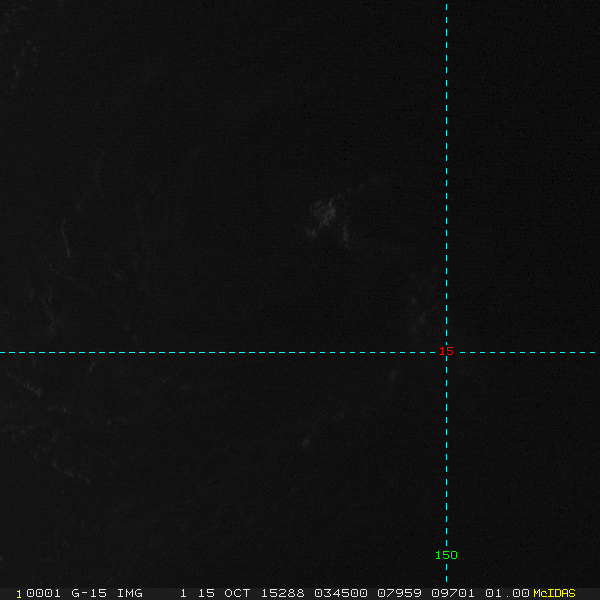Viewport: 600px width, 600px height.
Task: Click the IMG label in status bar
Action: tap(130, 593)
